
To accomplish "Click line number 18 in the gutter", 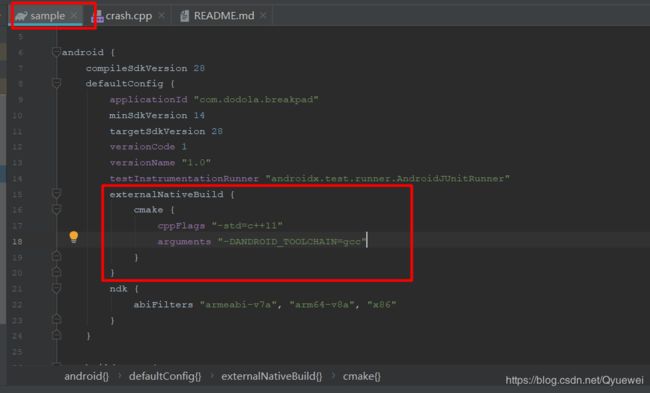I will (x=17, y=241).
